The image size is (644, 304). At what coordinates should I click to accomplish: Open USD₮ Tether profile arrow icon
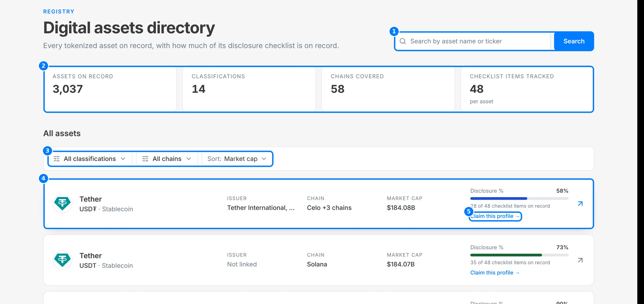click(580, 204)
